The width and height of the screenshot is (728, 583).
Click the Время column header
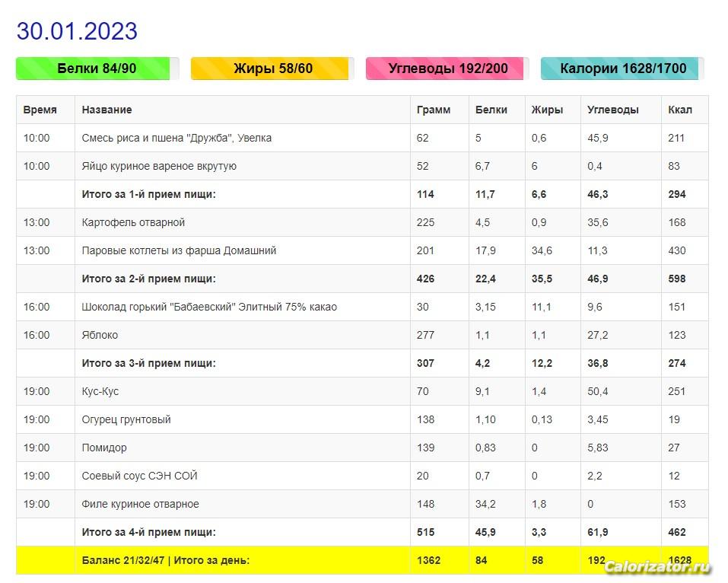(40, 110)
